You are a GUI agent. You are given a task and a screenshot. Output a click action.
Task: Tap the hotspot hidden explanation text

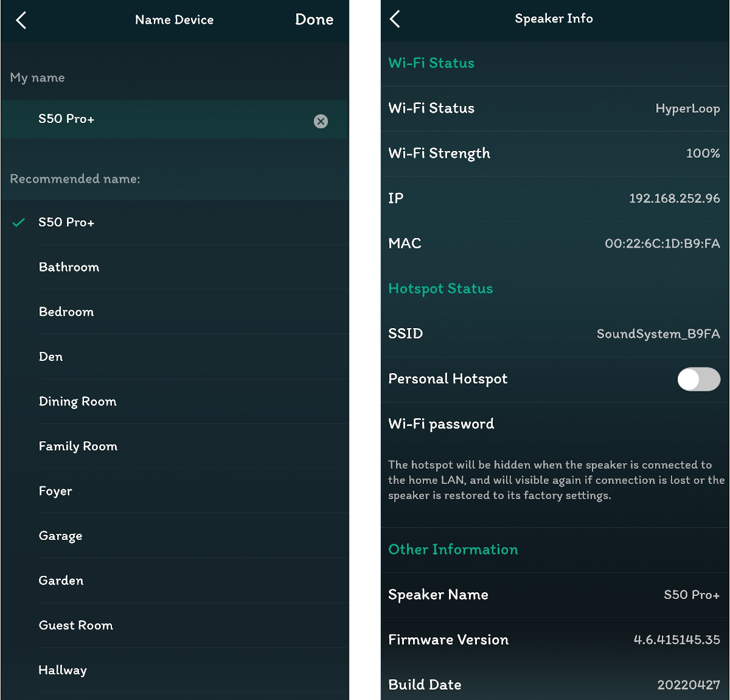(556, 480)
